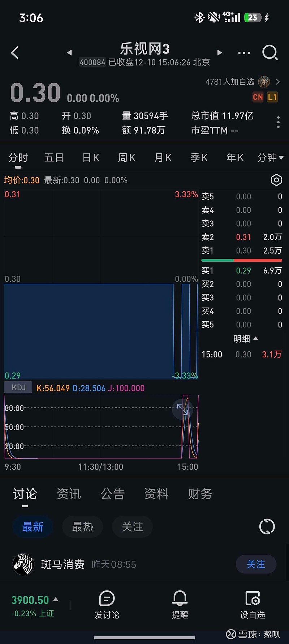289x644 pixels.
Task: Select the 年K chart tab
Action: (x=235, y=158)
